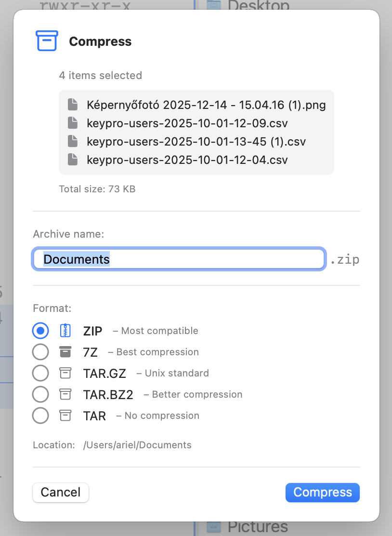Image resolution: width=392 pixels, height=536 pixels.
Task: Click the Cancel button
Action: 60,492
